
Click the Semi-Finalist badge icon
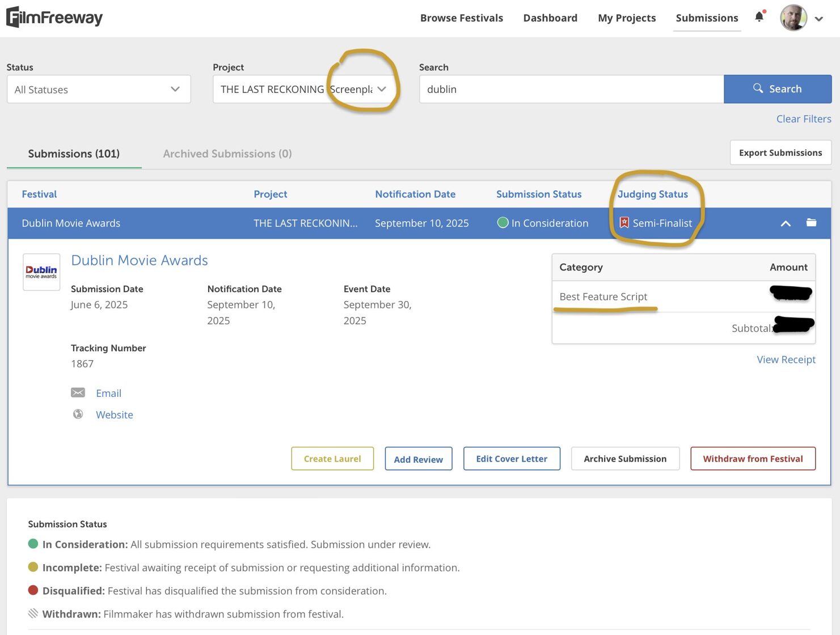[624, 223]
